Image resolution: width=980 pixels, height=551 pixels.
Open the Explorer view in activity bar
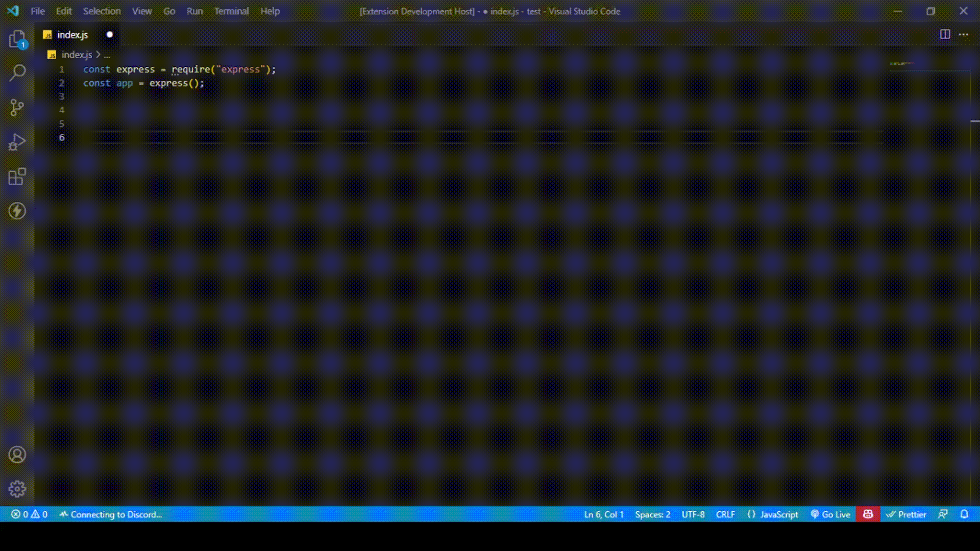coord(17,39)
